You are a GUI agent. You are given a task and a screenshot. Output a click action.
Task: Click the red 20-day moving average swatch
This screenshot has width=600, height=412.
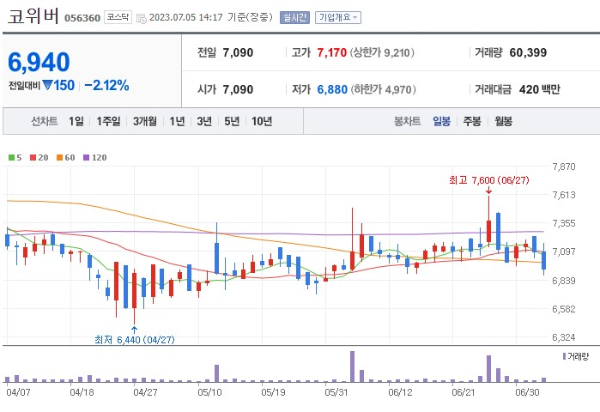click(x=33, y=157)
